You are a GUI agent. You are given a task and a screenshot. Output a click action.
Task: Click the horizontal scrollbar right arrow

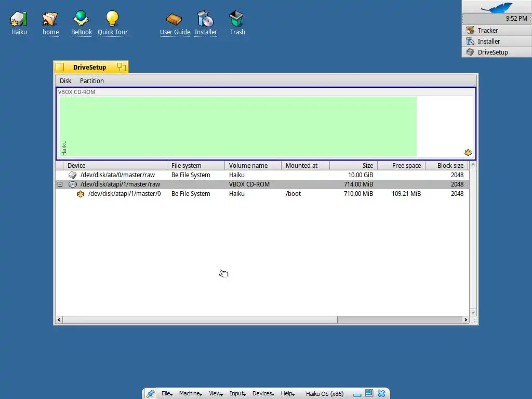tap(465, 320)
